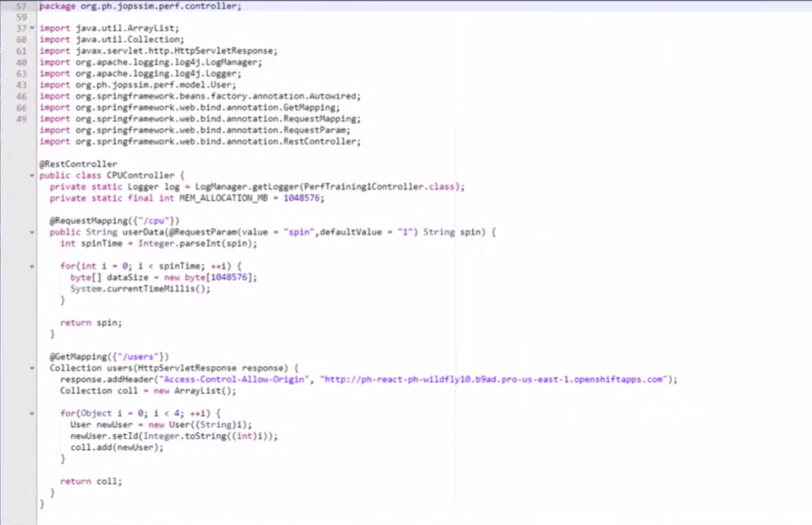The image size is (812, 525).
Task: Click the newUser.setId line
Action: click(x=174, y=436)
